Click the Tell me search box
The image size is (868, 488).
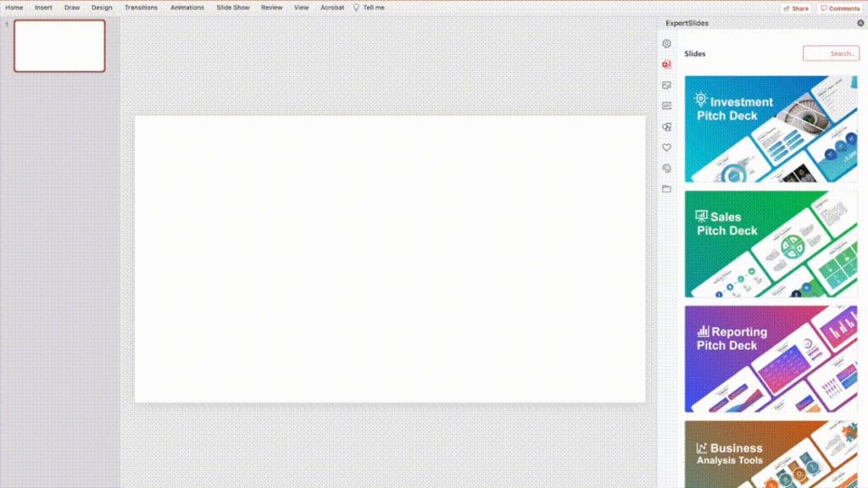pos(374,8)
